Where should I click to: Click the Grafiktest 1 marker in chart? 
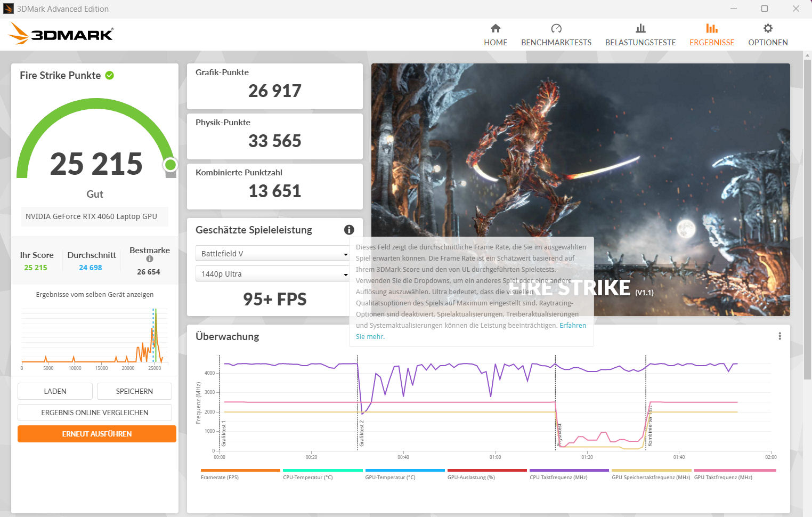[x=224, y=433]
